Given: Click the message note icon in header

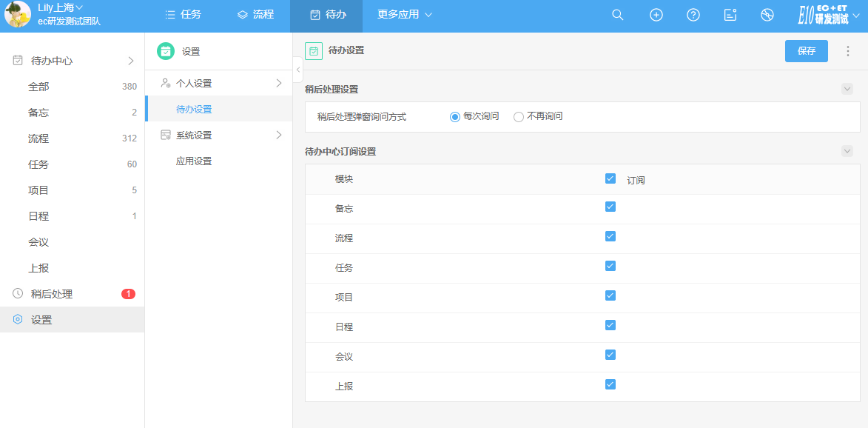Looking at the screenshot, I should tap(730, 15).
